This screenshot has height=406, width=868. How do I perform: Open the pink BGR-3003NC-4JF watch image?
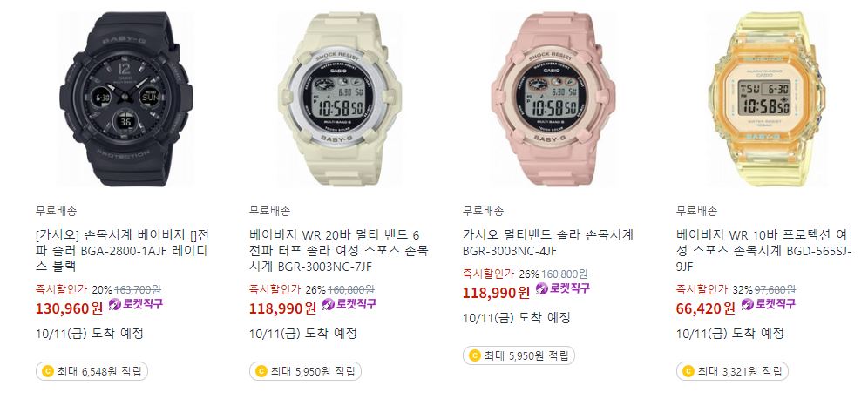click(553, 98)
